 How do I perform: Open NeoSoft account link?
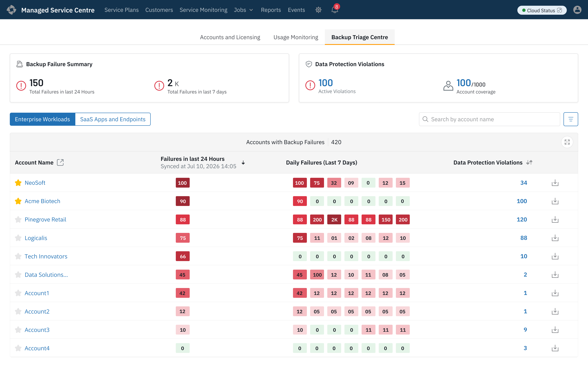[35, 183]
